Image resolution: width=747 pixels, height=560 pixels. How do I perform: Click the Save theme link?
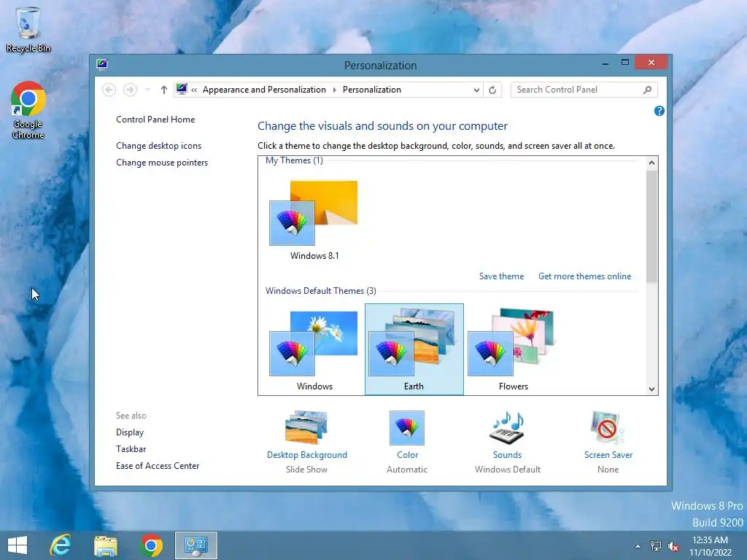pyautogui.click(x=501, y=276)
